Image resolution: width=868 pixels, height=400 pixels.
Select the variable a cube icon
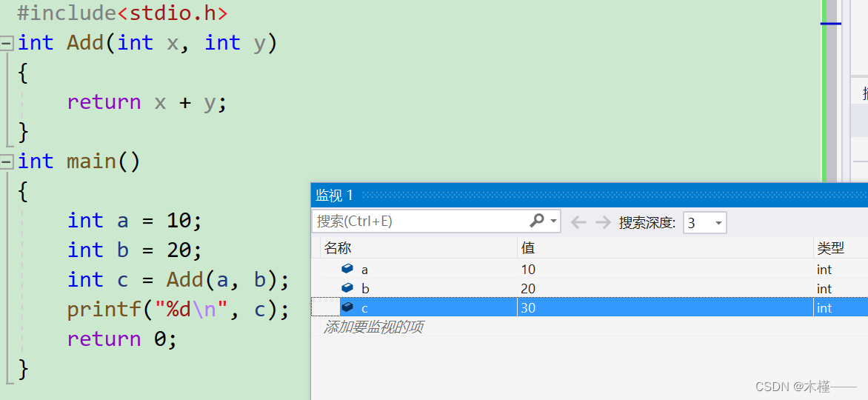point(347,269)
